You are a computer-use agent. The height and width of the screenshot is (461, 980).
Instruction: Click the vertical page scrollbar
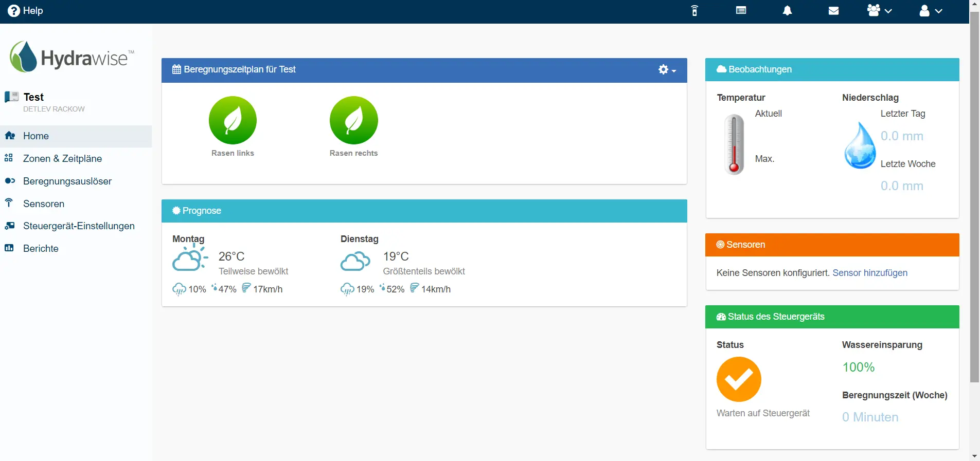[x=974, y=206]
